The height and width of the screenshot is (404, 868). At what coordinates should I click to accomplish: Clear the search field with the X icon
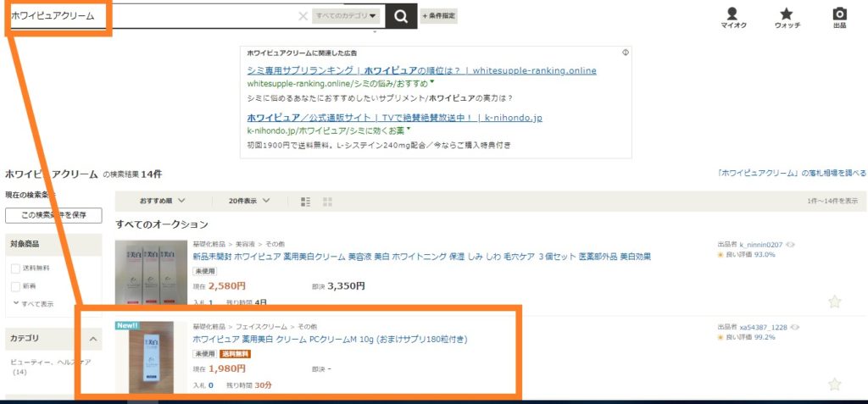[303, 16]
